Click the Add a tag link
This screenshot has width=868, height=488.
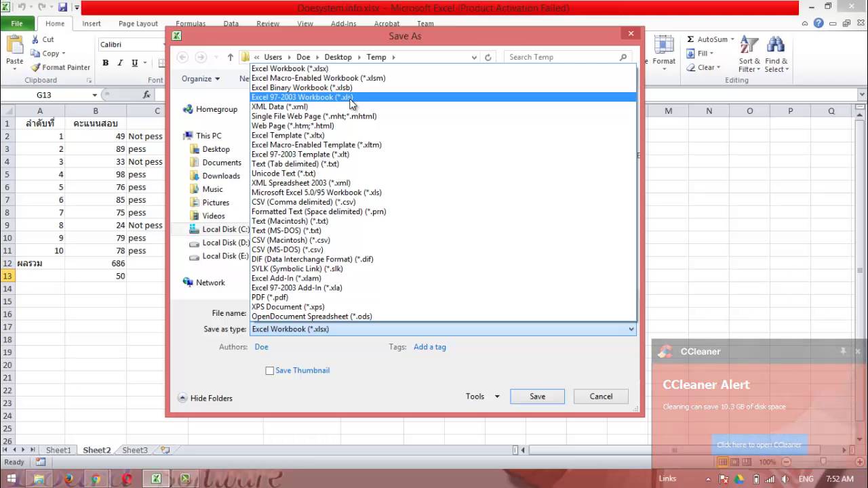click(x=430, y=347)
